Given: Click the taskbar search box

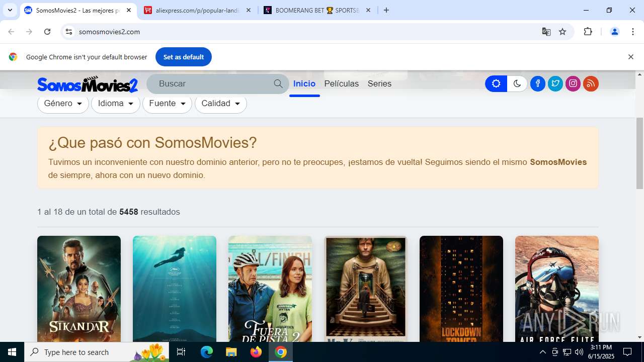Looking at the screenshot, I should 98,352.
